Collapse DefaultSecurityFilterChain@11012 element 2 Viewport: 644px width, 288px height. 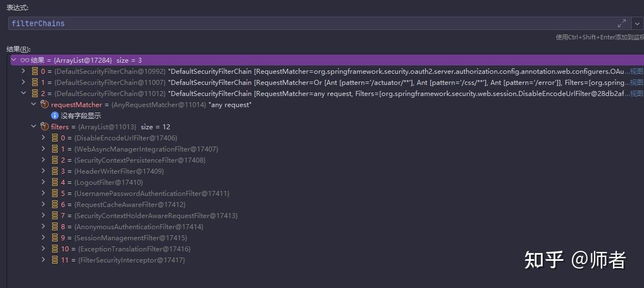pos(23,93)
